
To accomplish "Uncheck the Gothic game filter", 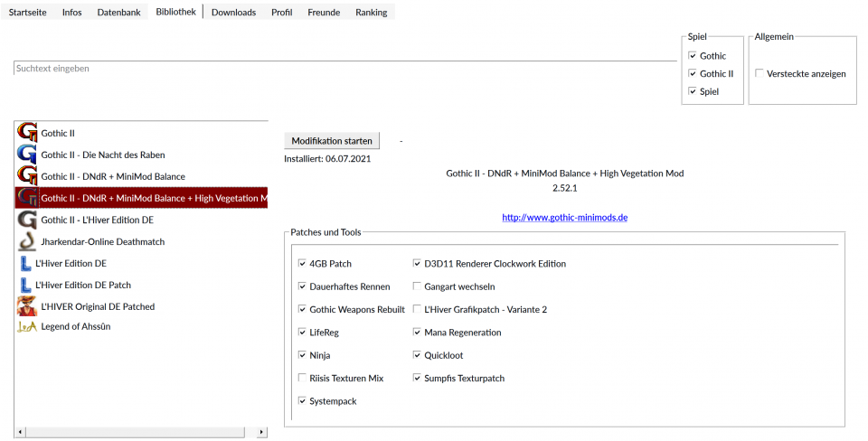I will coord(693,55).
